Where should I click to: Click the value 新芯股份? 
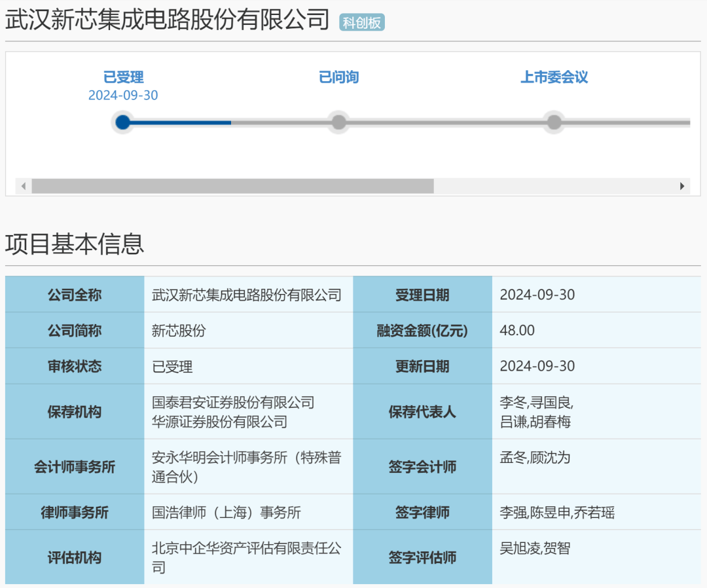coord(179,331)
